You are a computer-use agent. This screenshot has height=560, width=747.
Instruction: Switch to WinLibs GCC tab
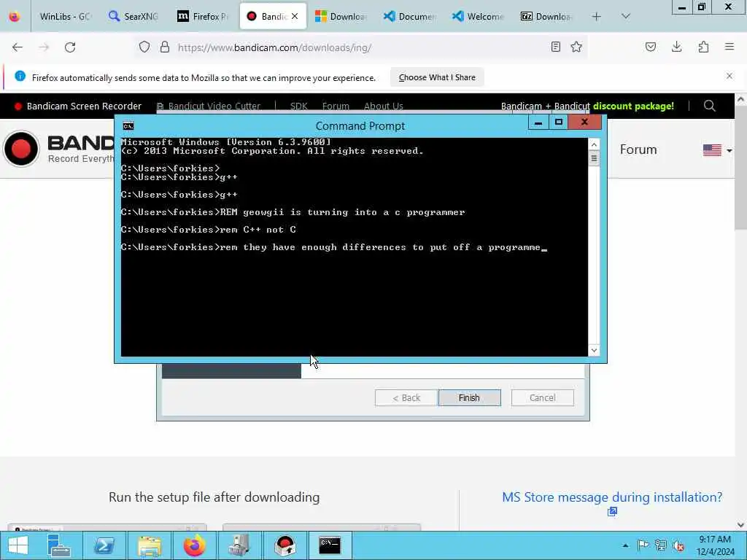65,16
